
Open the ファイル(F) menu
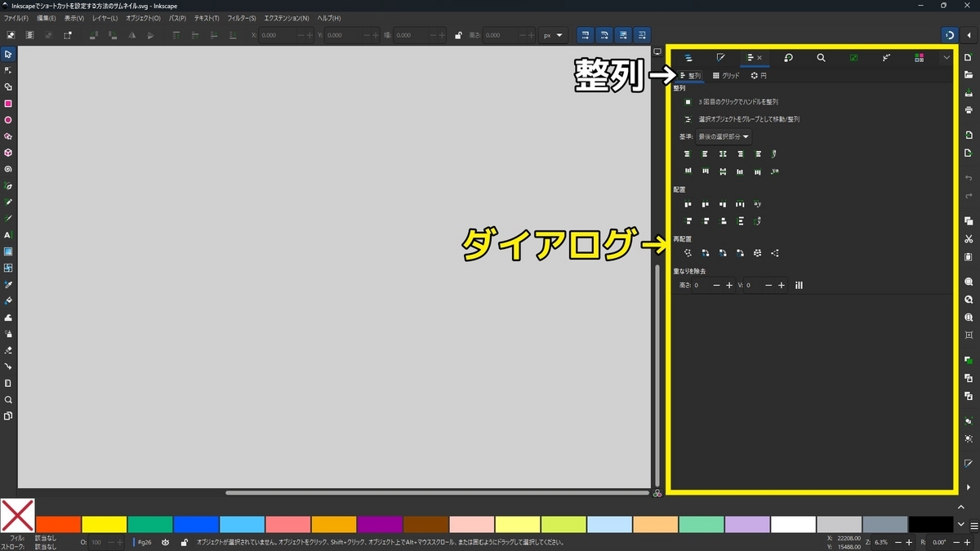coord(16,18)
